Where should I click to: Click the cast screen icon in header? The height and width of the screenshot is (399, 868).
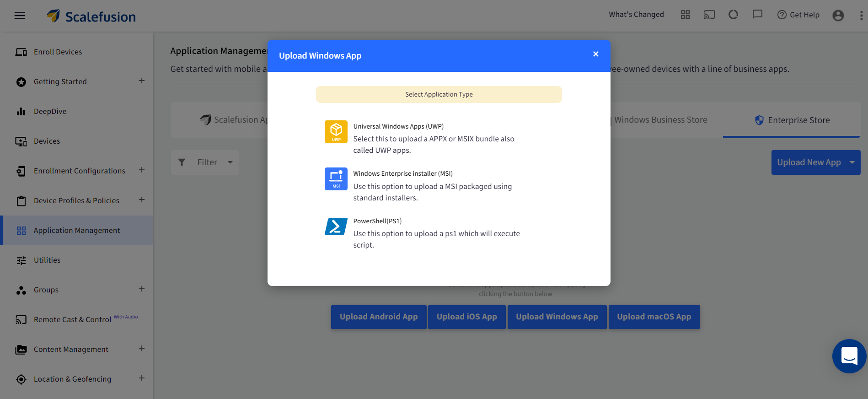click(709, 15)
